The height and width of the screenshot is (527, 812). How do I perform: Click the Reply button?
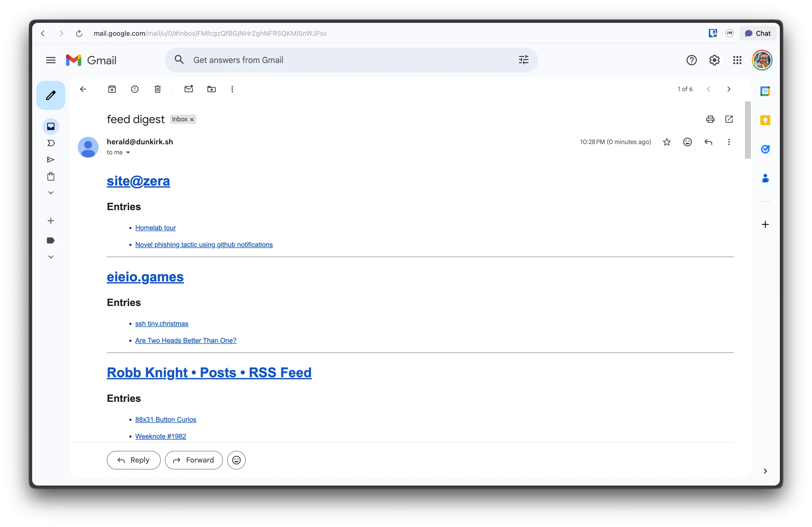pos(134,460)
